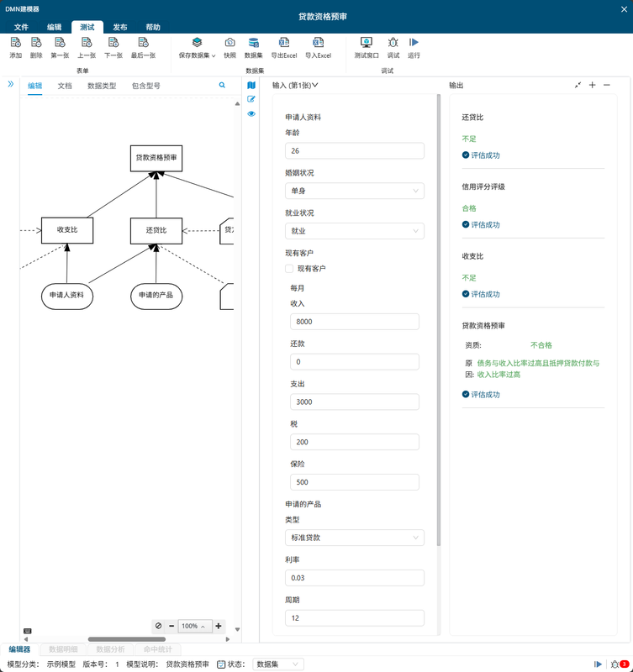Click the zoom in plus button
Image resolution: width=633 pixels, height=672 pixels.
coord(219,626)
